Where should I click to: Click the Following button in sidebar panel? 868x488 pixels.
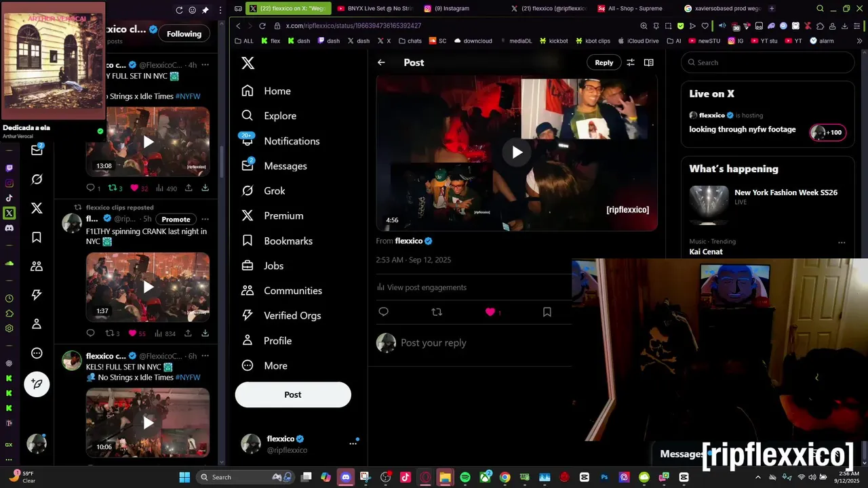tap(184, 34)
